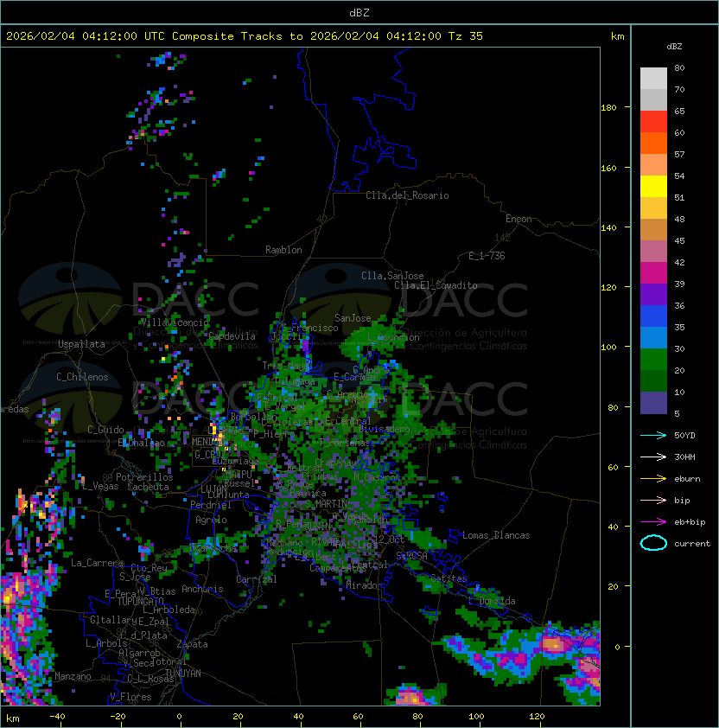719x728 pixels.
Task: Click the 'MAIPU' city label
Action: [x=239, y=475]
